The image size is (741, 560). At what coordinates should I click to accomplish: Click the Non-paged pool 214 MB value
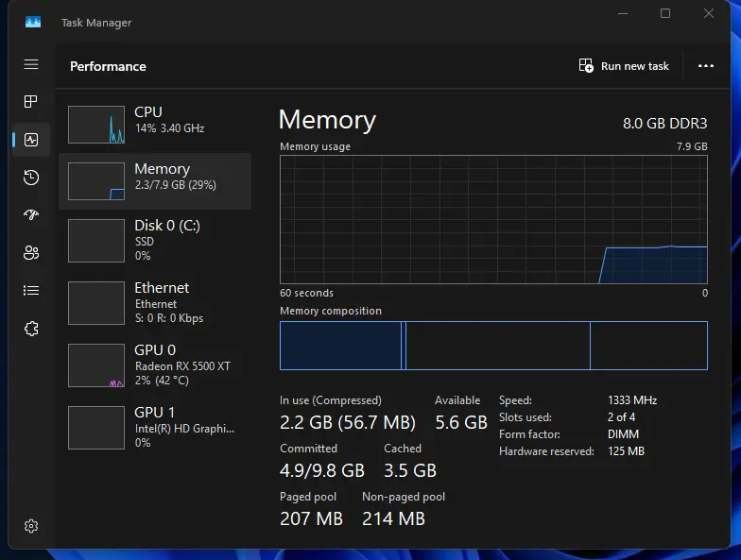click(393, 518)
